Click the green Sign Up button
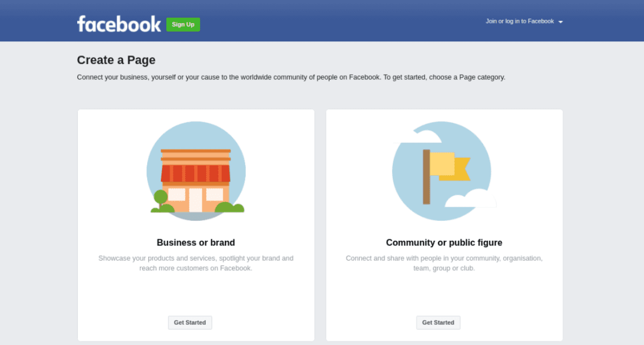644x345 pixels. [183, 24]
